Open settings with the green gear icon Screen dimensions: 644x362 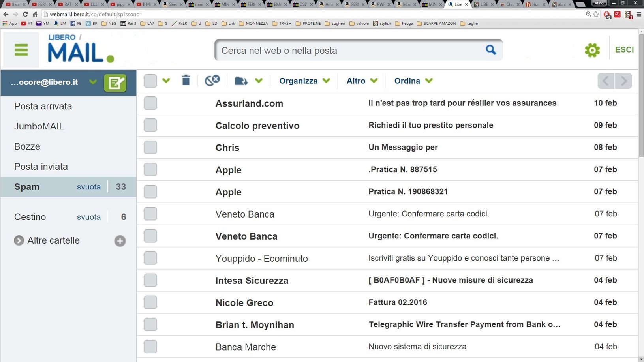point(592,50)
